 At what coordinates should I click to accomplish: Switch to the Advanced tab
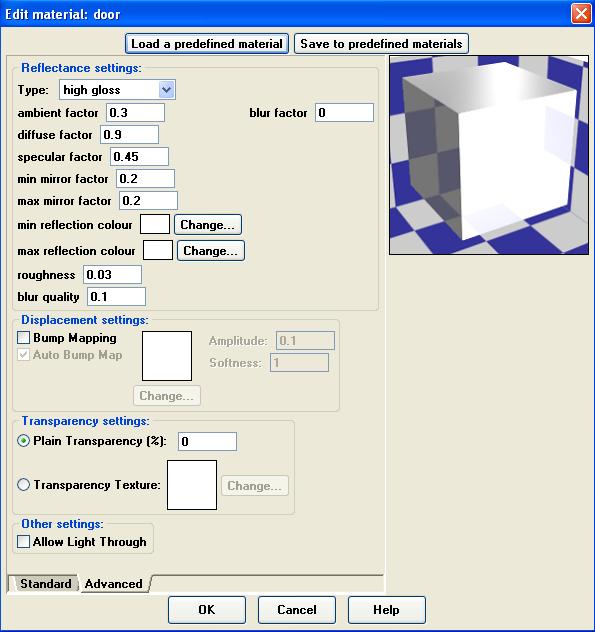pyautogui.click(x=113, y=584)
